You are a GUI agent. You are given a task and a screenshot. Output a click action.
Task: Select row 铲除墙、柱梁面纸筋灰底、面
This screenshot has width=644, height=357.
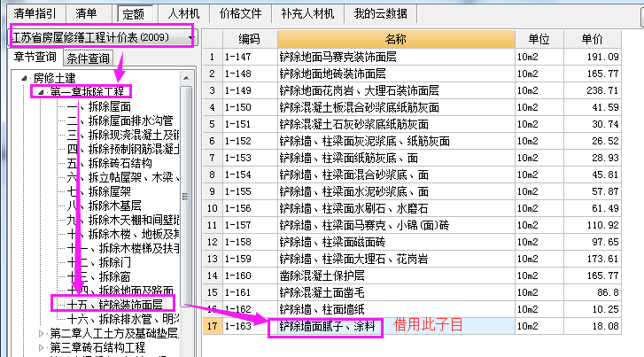[x=412, y=158]
